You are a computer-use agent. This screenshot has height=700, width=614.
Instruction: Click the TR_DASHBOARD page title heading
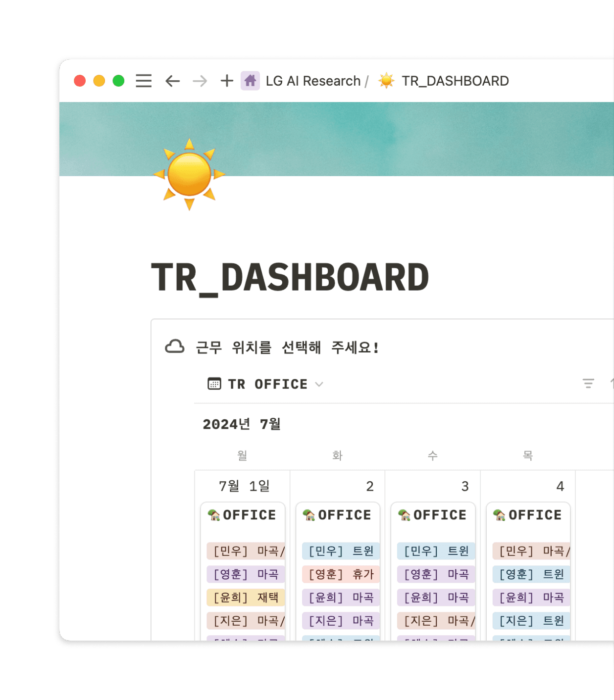coord(290,278)
